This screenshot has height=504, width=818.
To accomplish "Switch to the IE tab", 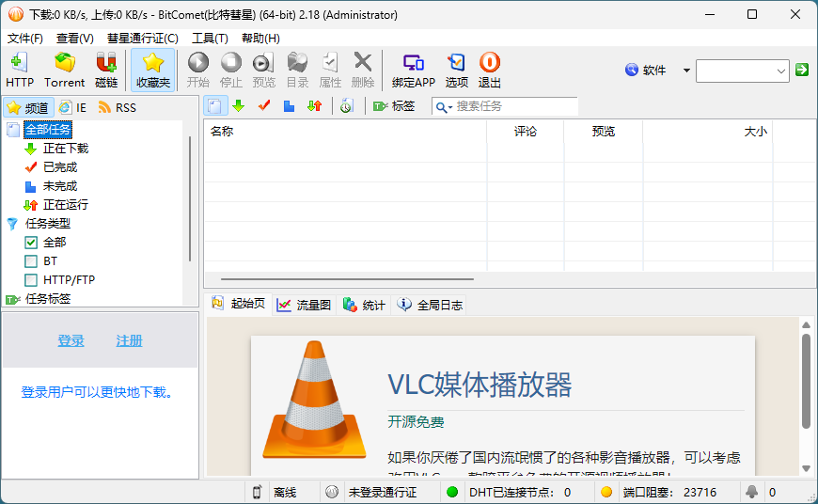I will pos(72,108).
